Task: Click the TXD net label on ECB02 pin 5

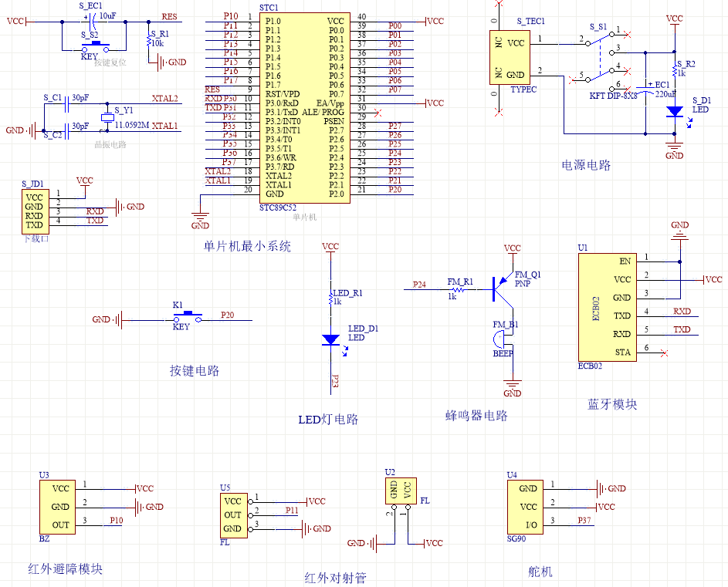Action: pos(682,329)
